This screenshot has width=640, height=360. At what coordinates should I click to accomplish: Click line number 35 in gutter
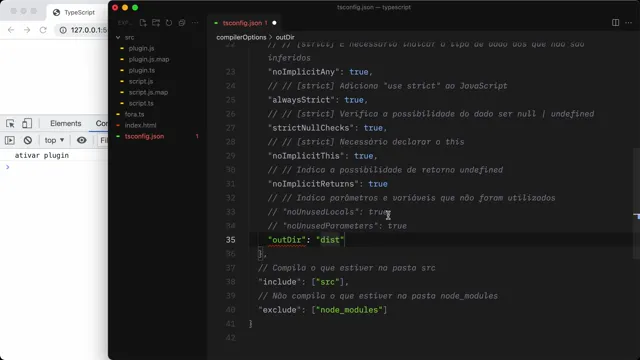[x=231, y=240]
